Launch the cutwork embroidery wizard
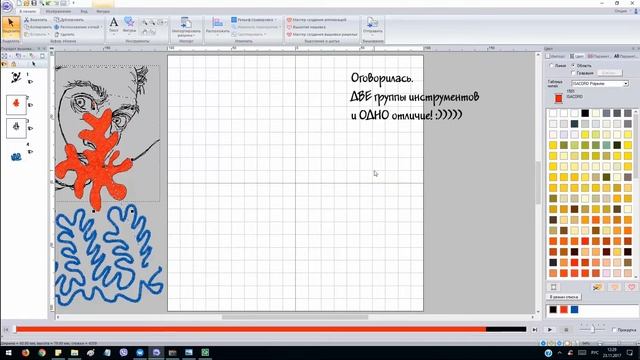The width and height of the screenshot is (640, 360). (x=322, y=34)
